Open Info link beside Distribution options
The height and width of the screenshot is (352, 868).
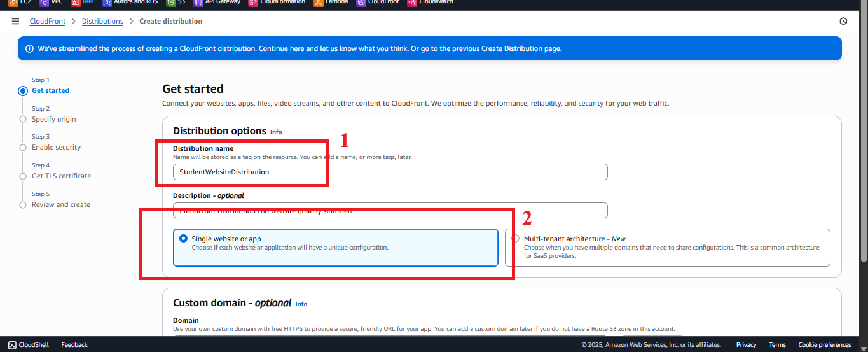276,132
